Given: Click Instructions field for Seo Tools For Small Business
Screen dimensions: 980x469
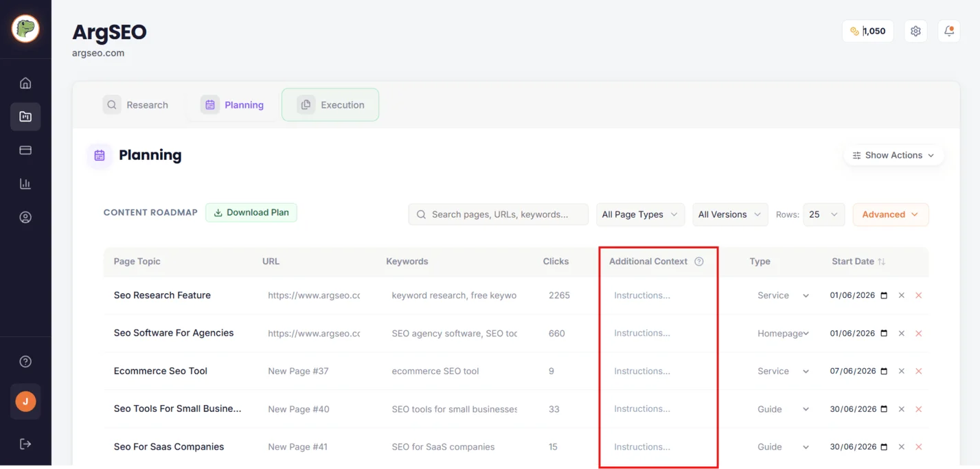Looking at the screenshot, I should click(659, 409).
